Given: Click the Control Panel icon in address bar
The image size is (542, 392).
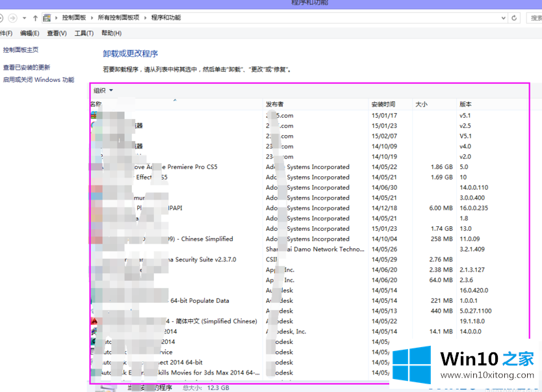Looking at the screenshot, I should pos(47,18).
